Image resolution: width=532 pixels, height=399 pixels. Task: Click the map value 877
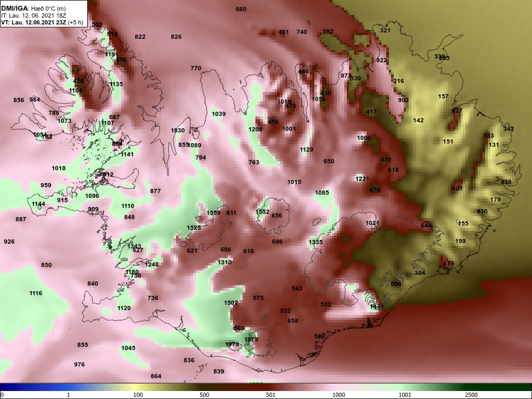tap(155, 190)
